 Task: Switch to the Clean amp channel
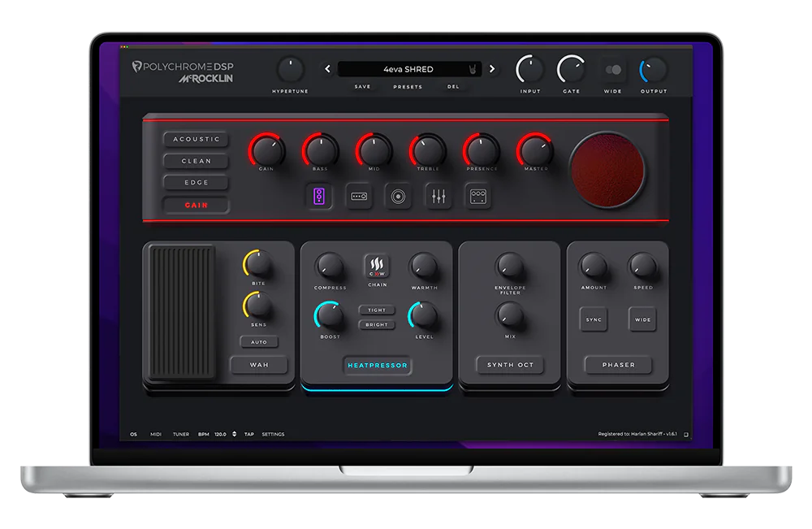coord(197,161)
